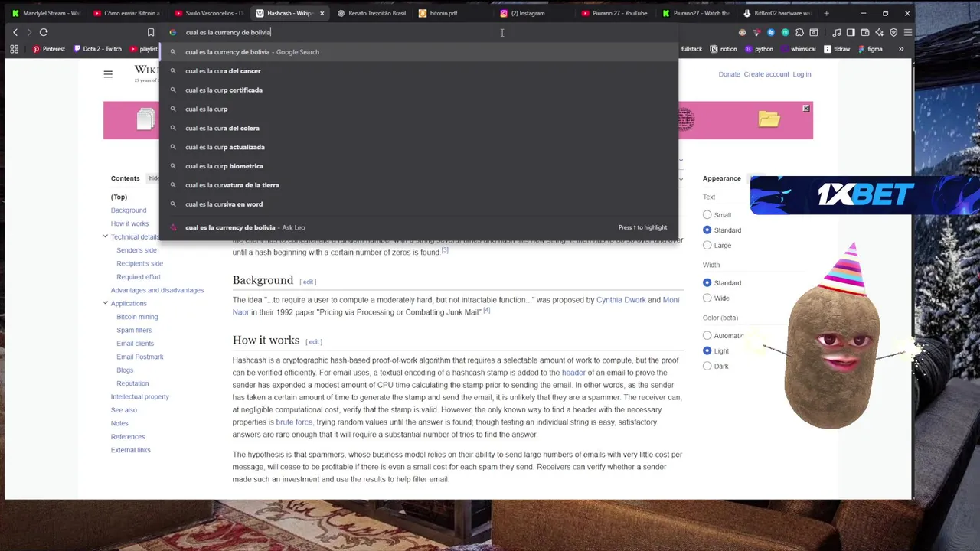980x551 pixels.
Task: Reload the page with the refresh icon
Action: pos(44,32)
